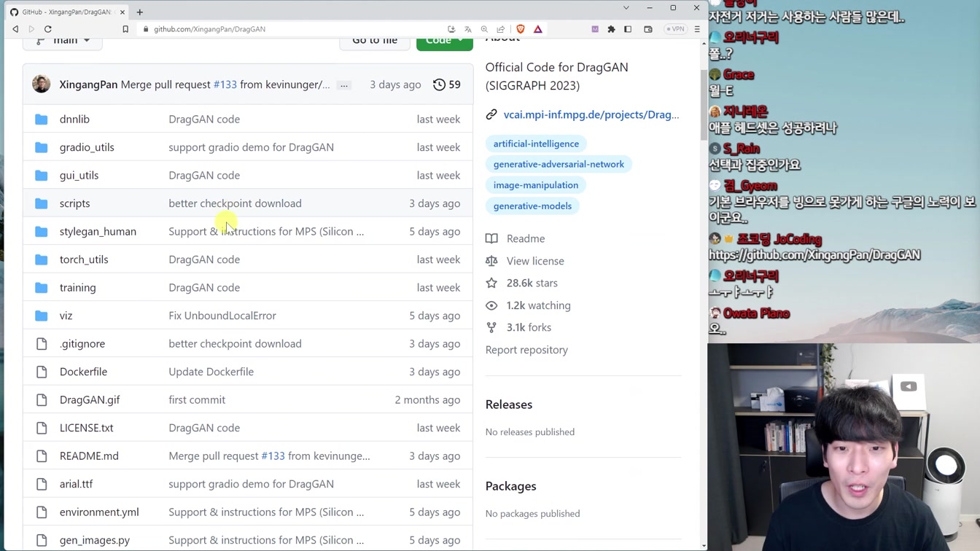Click the file icon next to Dockerfile
980x551 pixels.
pos(42,372)
